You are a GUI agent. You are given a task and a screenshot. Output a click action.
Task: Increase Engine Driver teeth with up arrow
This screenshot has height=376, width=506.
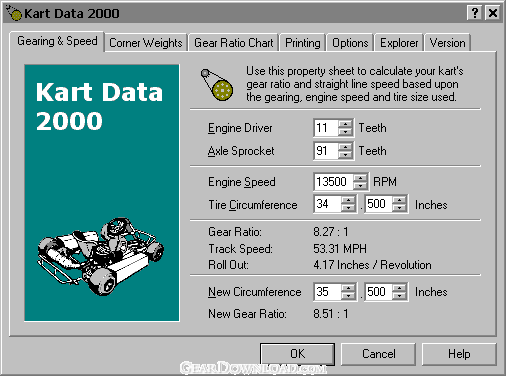click(345, 124)
